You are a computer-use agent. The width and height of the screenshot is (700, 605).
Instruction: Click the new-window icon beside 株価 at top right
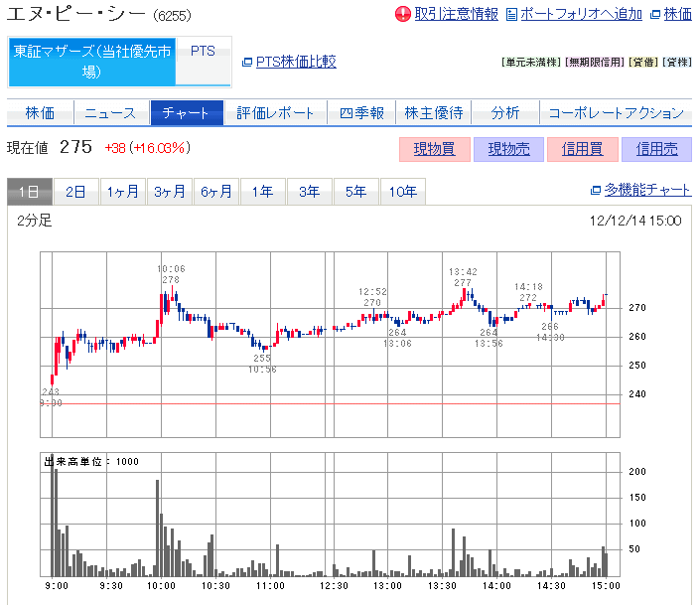coord(655,15)
